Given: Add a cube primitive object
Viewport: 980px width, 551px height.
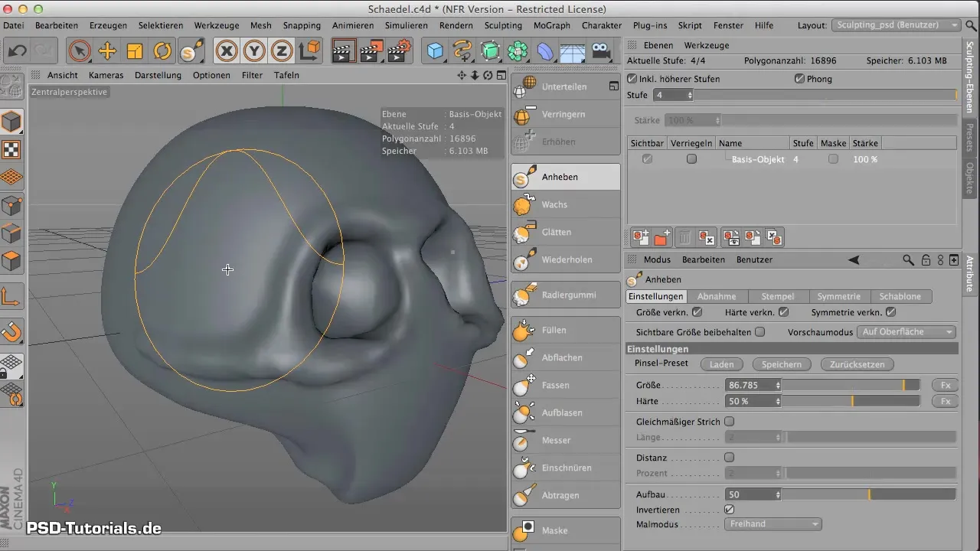Looking at the screenshot, I should coord(435,51).
